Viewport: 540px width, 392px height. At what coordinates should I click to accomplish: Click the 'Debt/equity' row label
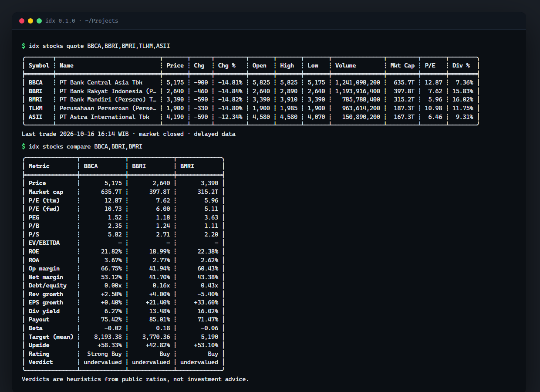pyautogui.click(x=48, y=285)
